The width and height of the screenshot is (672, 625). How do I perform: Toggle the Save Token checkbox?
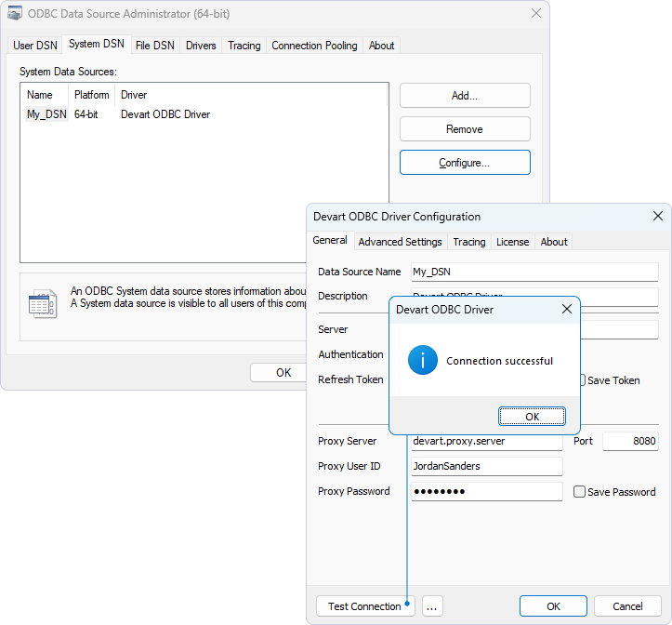tap(583, 380)
